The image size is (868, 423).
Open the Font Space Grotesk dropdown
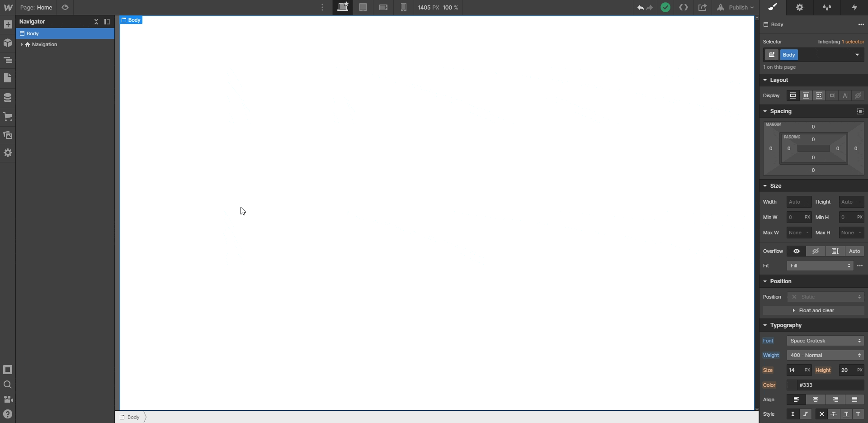point(826,341)
